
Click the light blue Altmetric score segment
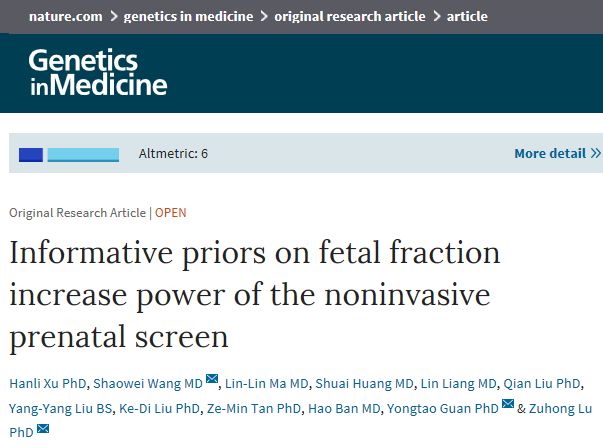pyautogui.click(x=83, y=154)
